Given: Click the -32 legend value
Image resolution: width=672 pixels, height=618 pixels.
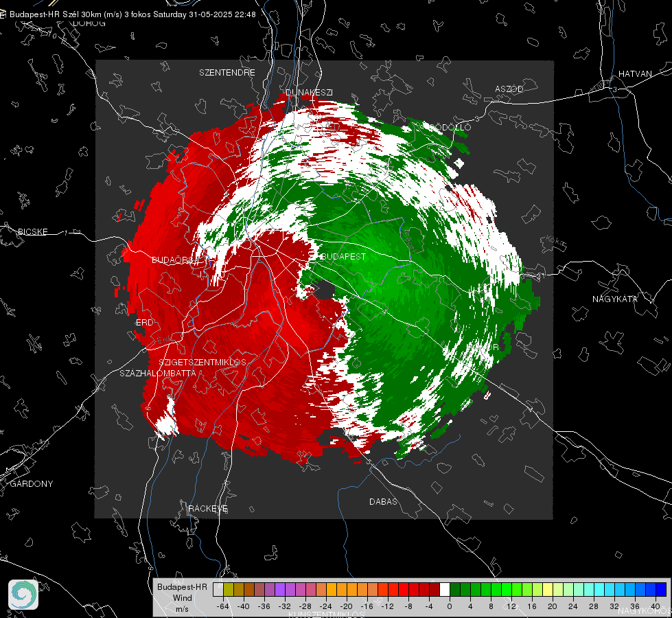Looking at the screenshot, I should 285,606.
